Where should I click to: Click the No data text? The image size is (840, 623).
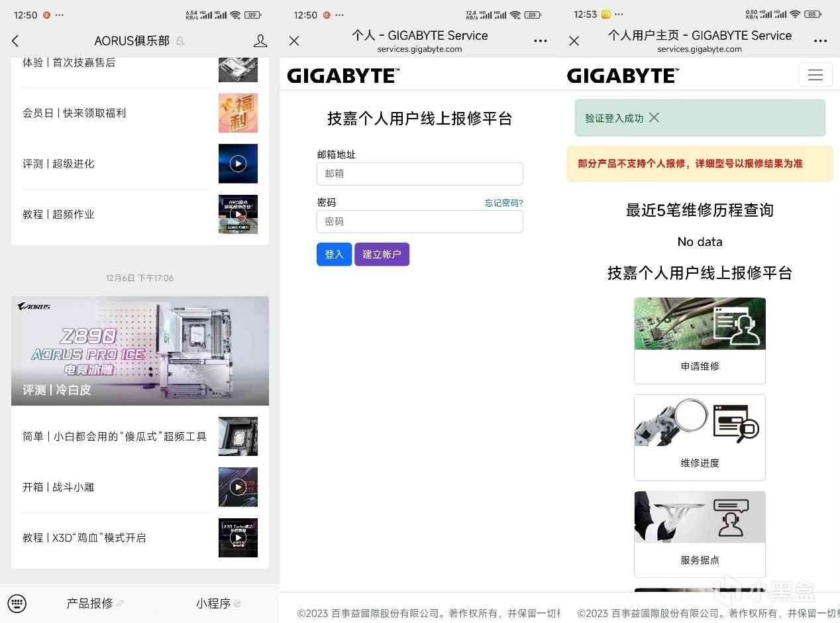click(x=700, y=242)
